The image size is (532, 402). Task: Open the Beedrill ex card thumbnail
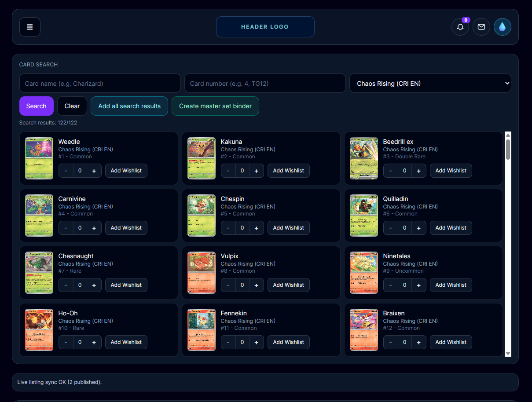364,158
